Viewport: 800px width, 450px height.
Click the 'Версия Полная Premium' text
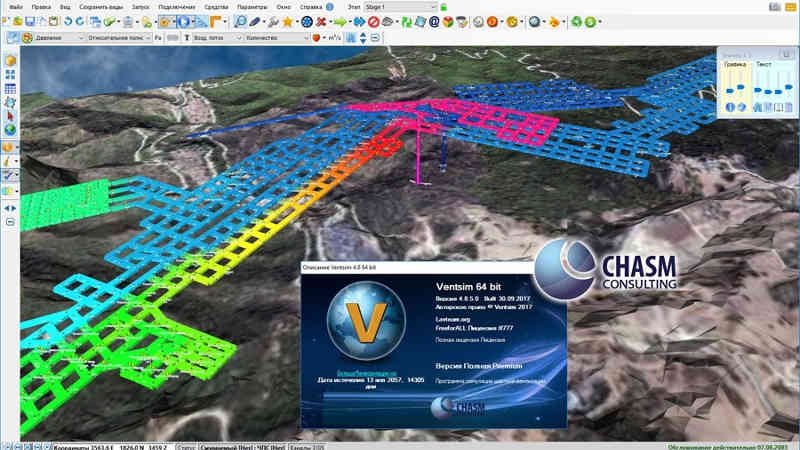coord(479,366)
